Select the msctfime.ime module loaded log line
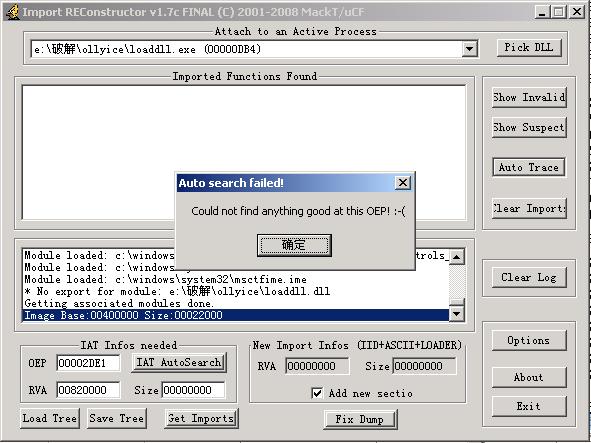Image resolution: width=591 pixels, height=443 pixels. pos(236,279)
